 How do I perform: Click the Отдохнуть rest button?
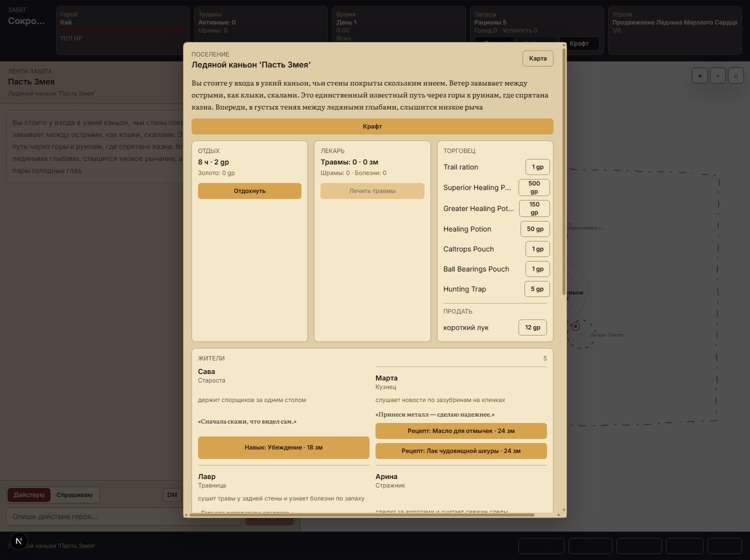pos(250,191)
